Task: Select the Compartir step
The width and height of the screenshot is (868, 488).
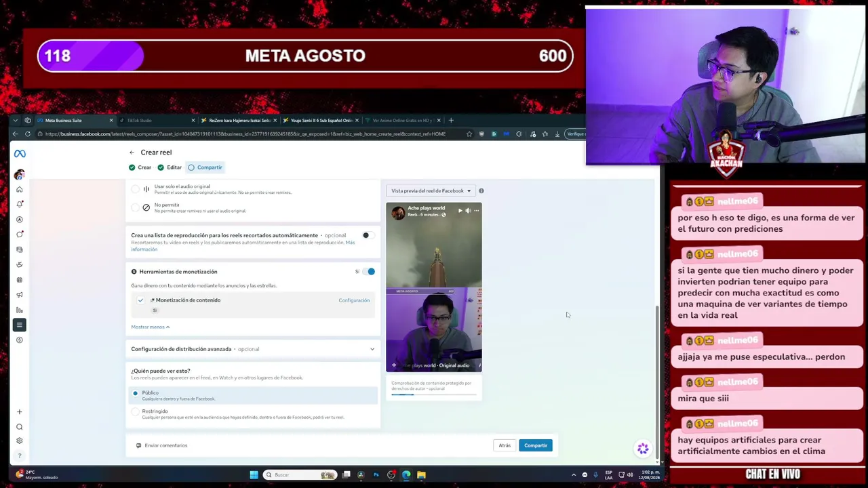Action: point(205,167)
